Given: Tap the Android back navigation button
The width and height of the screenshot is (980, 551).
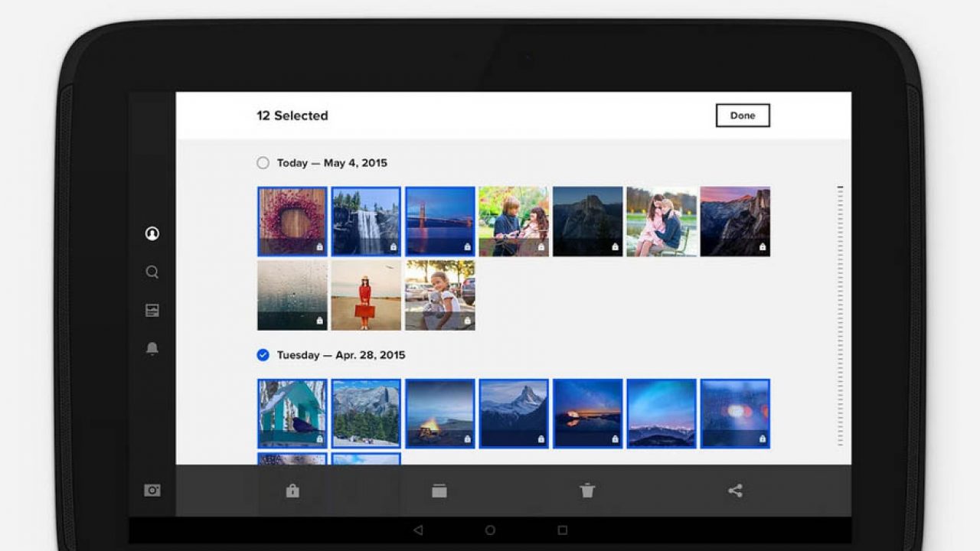Looking at the screenshot, I should (x=417, y=530).
